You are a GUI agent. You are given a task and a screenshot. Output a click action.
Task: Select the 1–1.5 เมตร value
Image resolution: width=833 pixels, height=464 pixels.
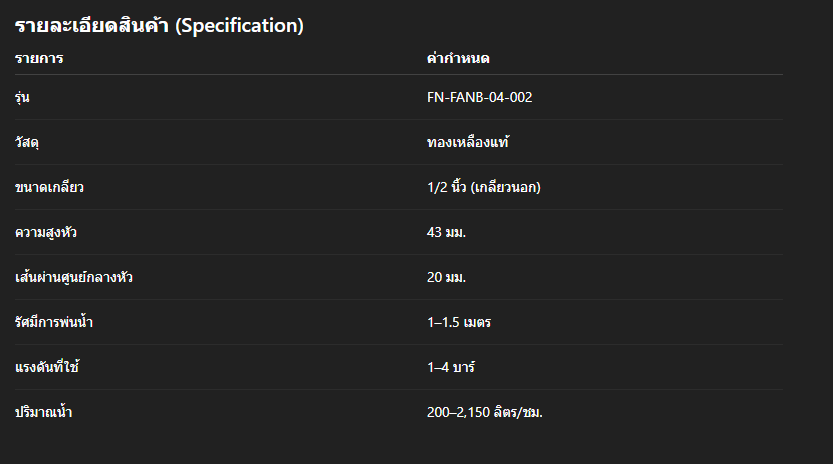click(458, 322)
